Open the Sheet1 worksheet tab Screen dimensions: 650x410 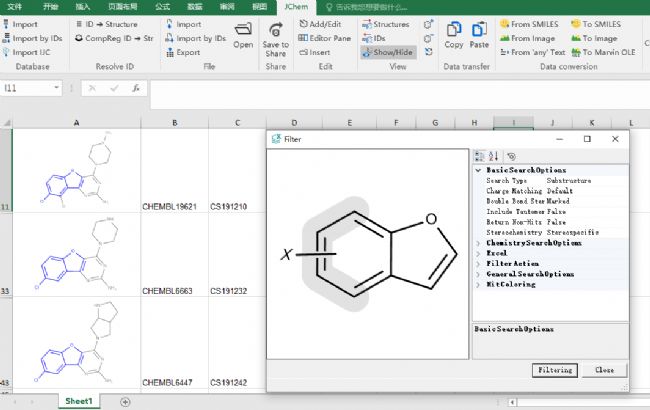79,401
